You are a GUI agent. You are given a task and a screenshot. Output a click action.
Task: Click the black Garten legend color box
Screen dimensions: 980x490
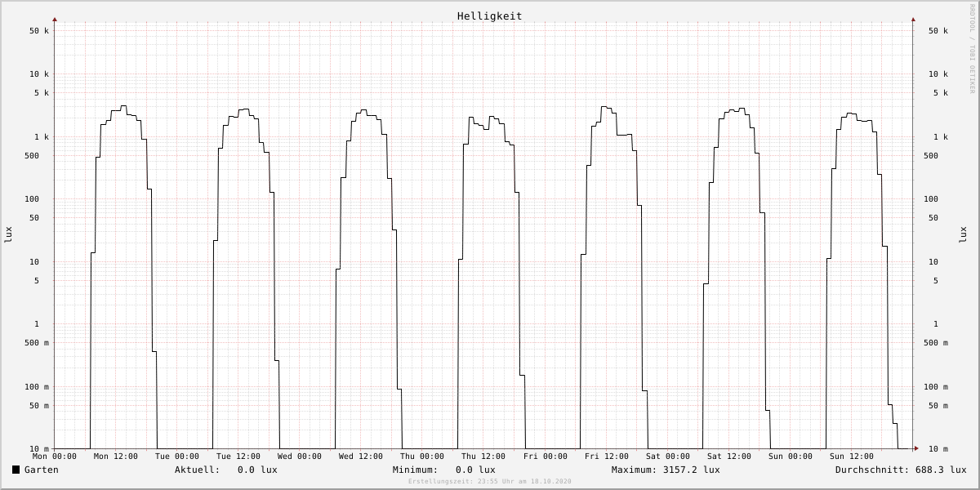point(16,470)
